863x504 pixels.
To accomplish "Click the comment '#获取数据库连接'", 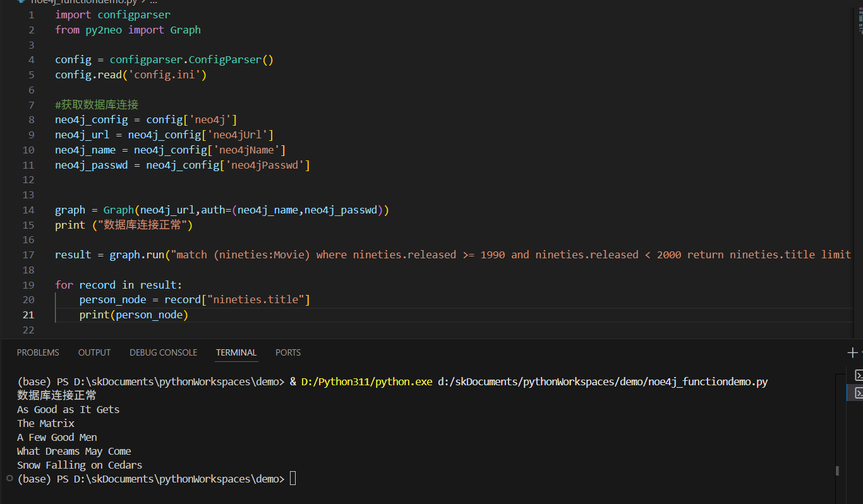I will pyautogui.click(x=97, y=105).
